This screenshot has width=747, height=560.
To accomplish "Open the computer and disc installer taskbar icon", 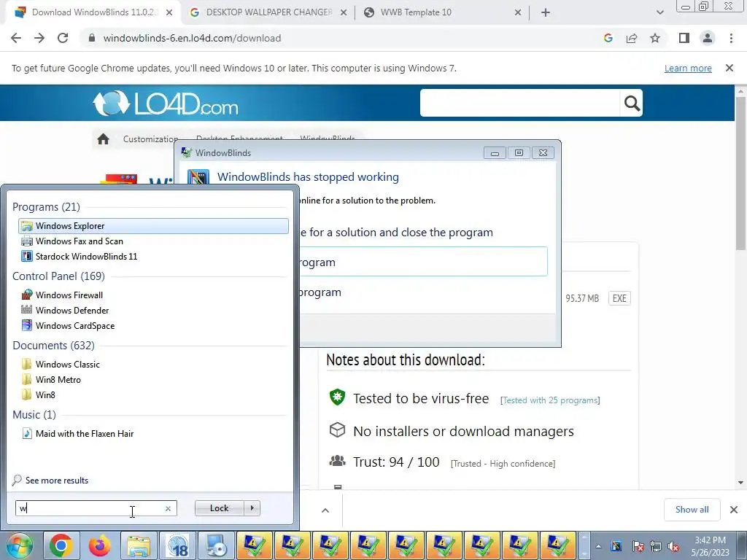I will click(x=216, y=546).
